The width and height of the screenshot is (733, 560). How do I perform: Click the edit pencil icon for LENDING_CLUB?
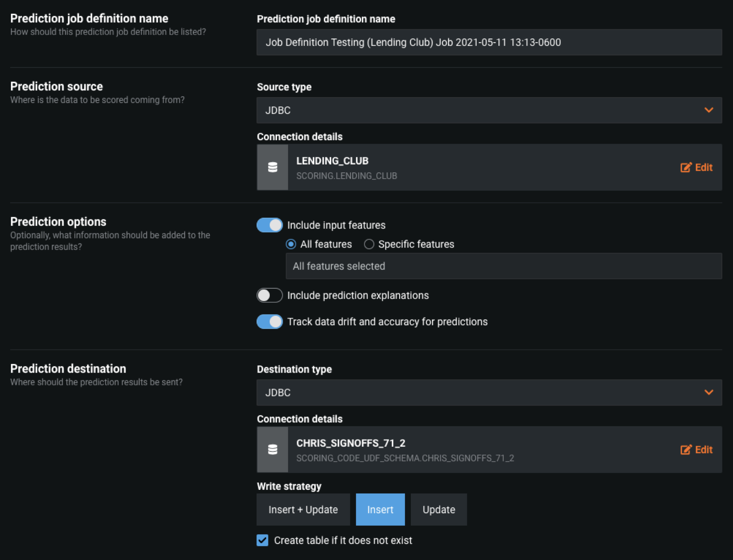pyautogui.click(x=686, y=167)
